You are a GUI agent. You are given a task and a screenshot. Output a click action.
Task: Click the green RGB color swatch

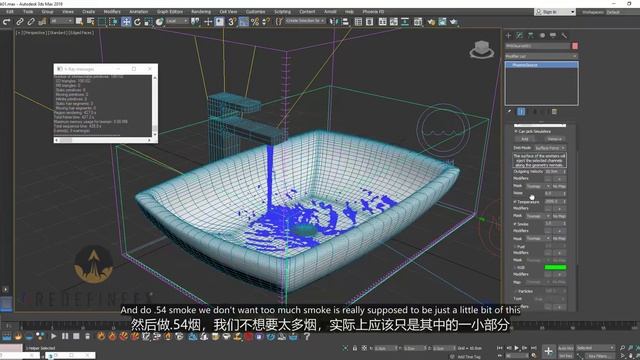[555, 267]
